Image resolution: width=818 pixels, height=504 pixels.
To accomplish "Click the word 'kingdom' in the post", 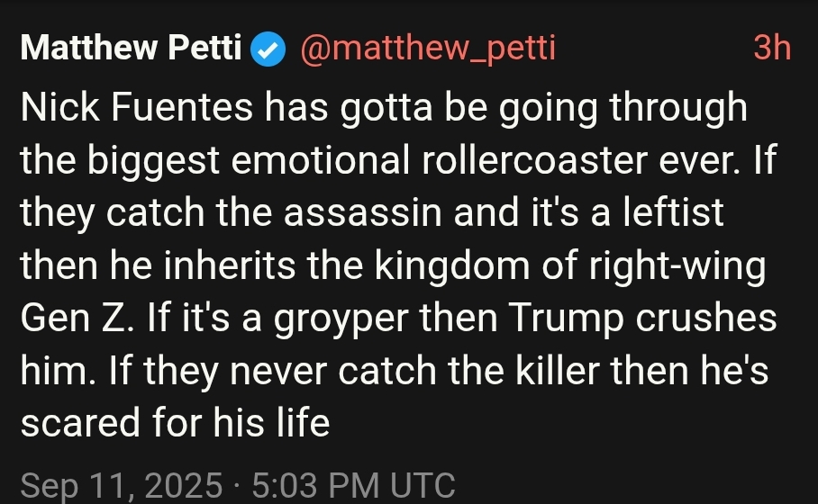I will pyautogui.click(x=451, y=265).
